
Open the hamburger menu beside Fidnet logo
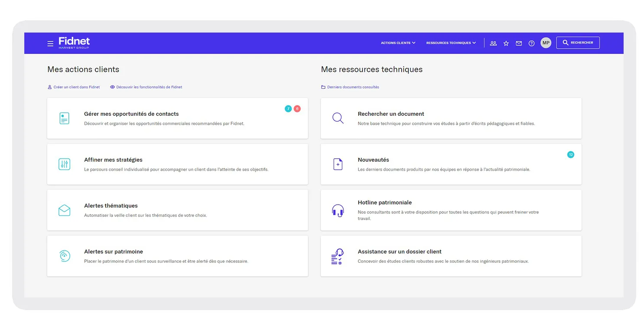pos(50,43)
